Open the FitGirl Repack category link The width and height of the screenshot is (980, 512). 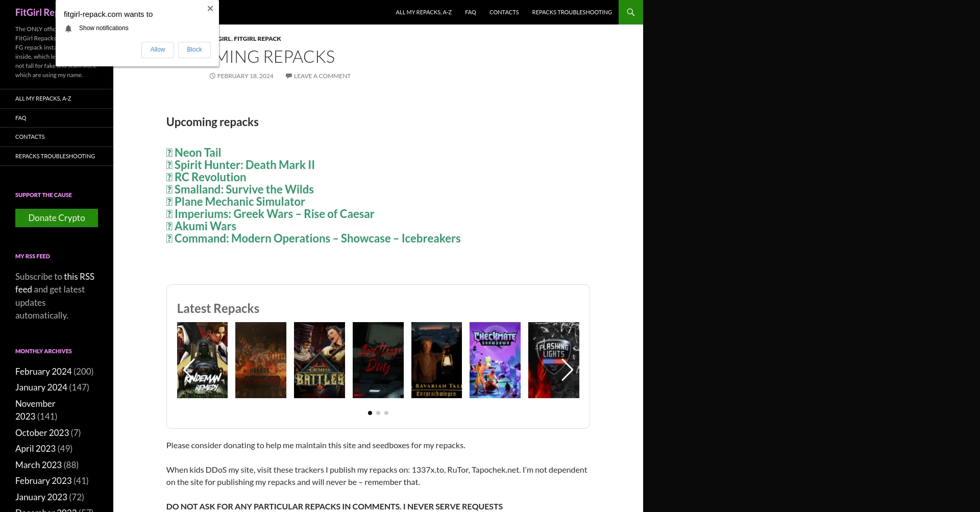[257, 39]
